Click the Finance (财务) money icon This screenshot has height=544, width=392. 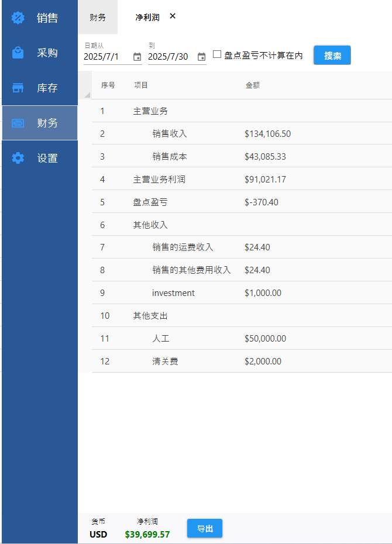point(18,123)
